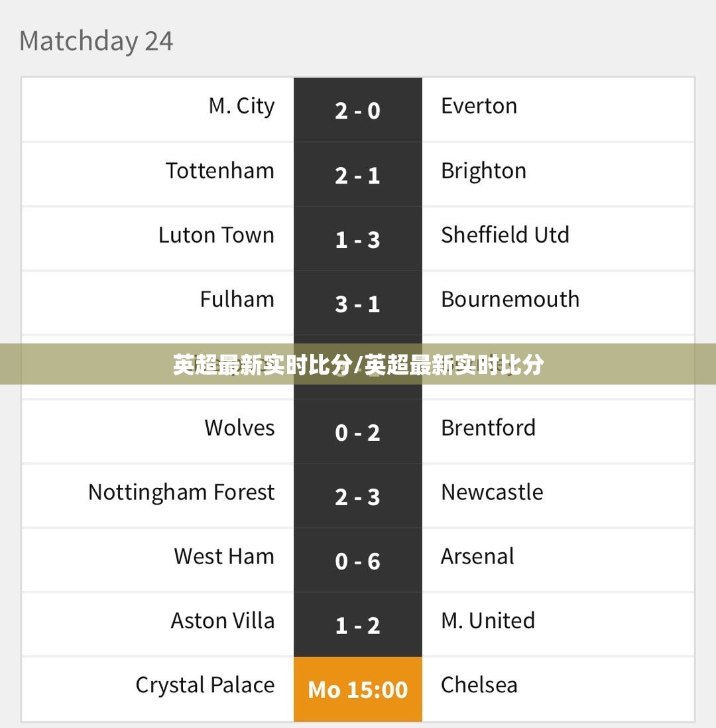Click the Chinese headline banner text
Image resolution: width=716 pixels, height=728 pixels.
tap(358, 365)
